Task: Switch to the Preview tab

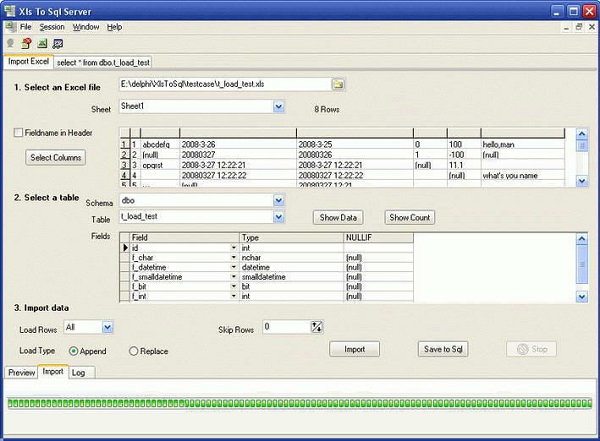Action: tap(21, 372)
